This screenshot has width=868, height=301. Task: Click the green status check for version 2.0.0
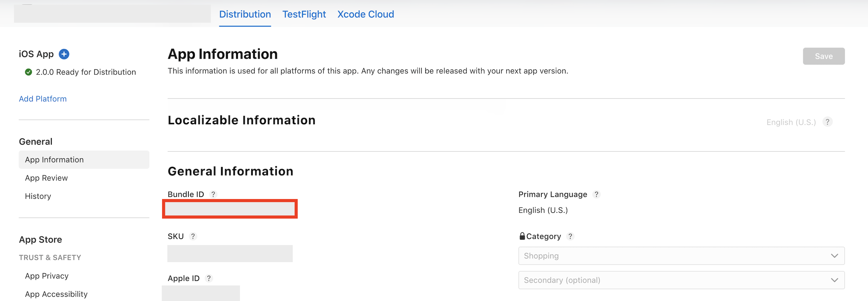coord(29,72)
